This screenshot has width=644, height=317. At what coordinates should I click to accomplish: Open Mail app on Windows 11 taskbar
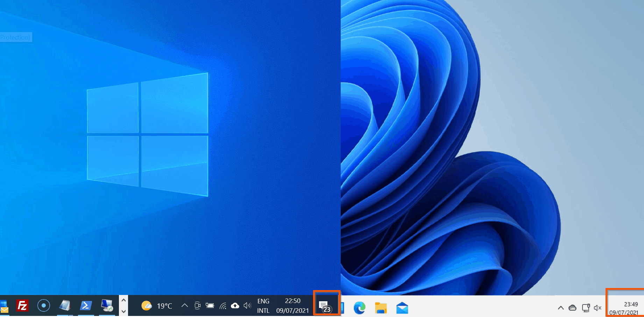click(402, 308)
